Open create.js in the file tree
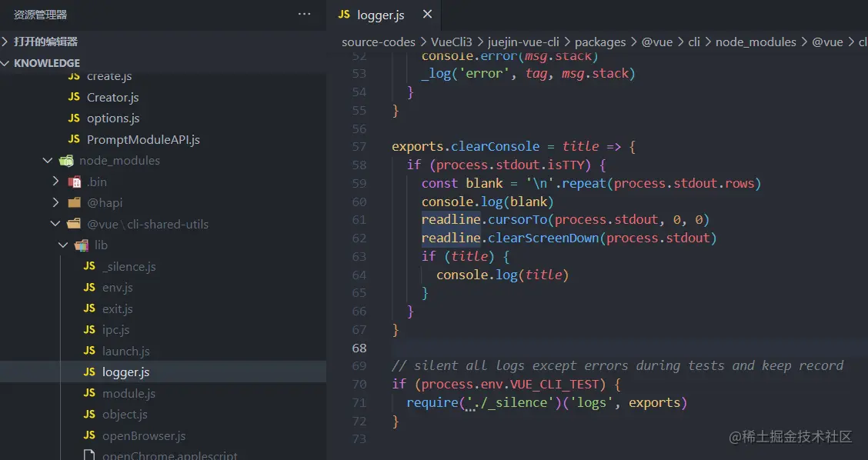868x460 pixels. point(109,76)
